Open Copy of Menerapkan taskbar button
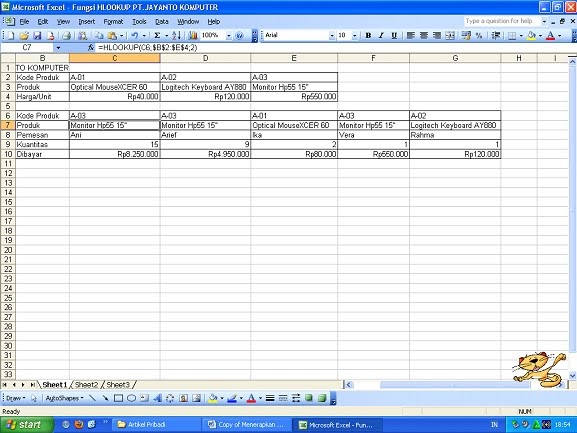 (x=247, y=425)
